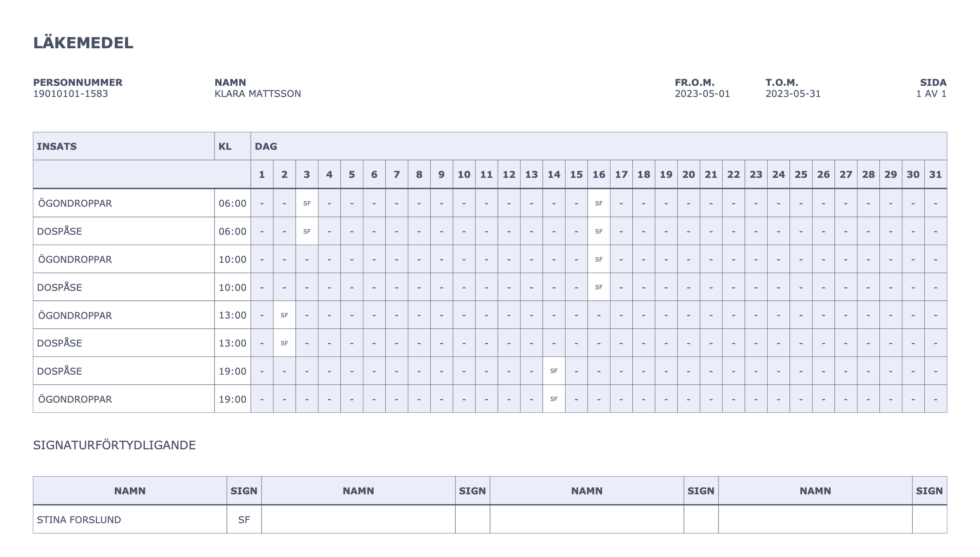Click the SF cell for Ögondroppar 19:00 day 14

click(554, 399)
